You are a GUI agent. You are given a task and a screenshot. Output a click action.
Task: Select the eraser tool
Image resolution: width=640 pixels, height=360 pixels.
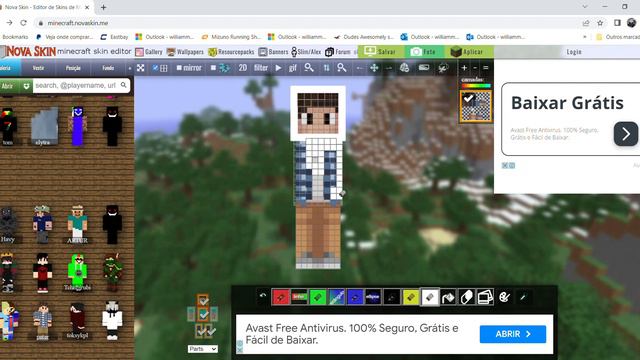pos(467,297)
